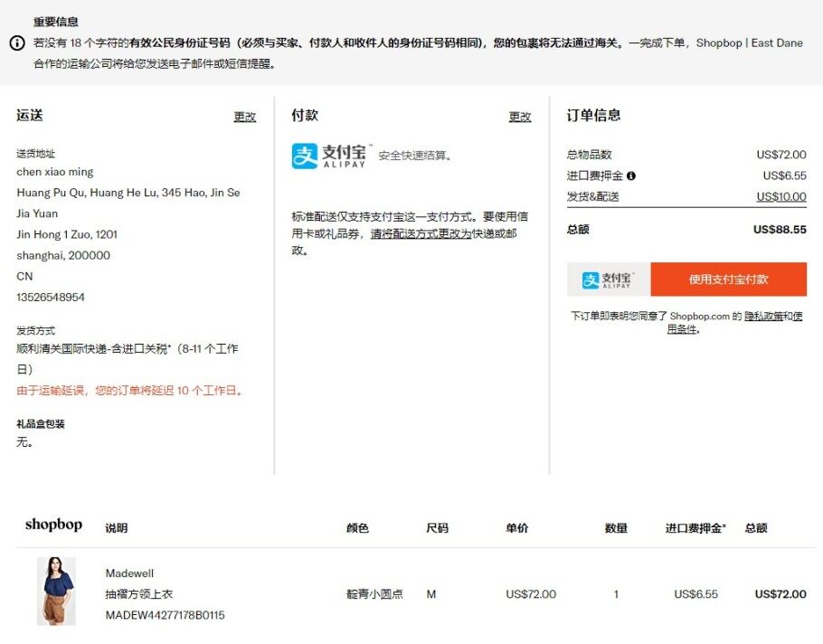The width and height of the screenshot is (823, 644).
Task: Click the 说明 column header
Action: tap(116, 528)
